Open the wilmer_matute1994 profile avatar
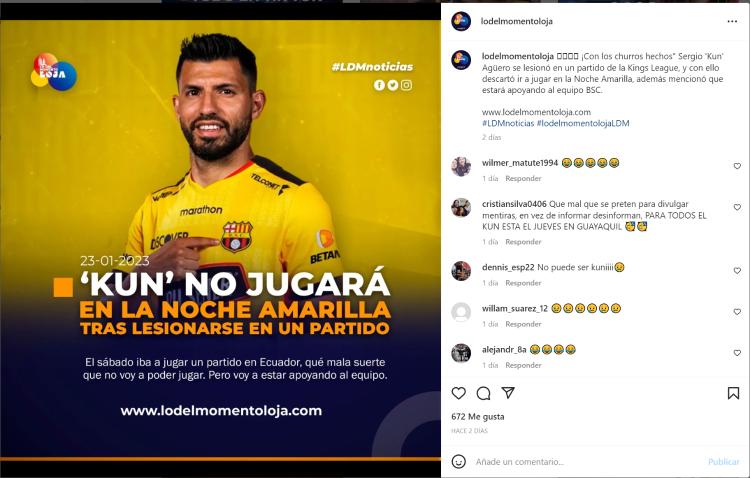 tap(461, 167)
